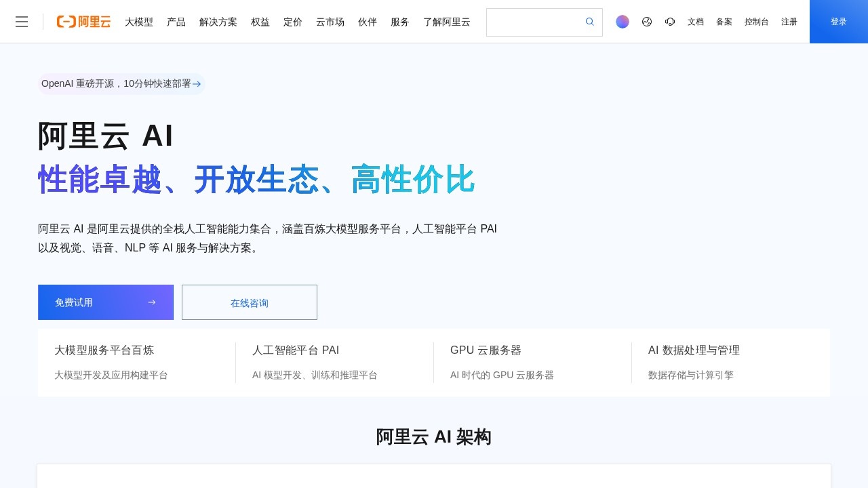Viewport: 868px width, 488px height.
Task: Click inside the header search box
Action: (x=534, y=22)
